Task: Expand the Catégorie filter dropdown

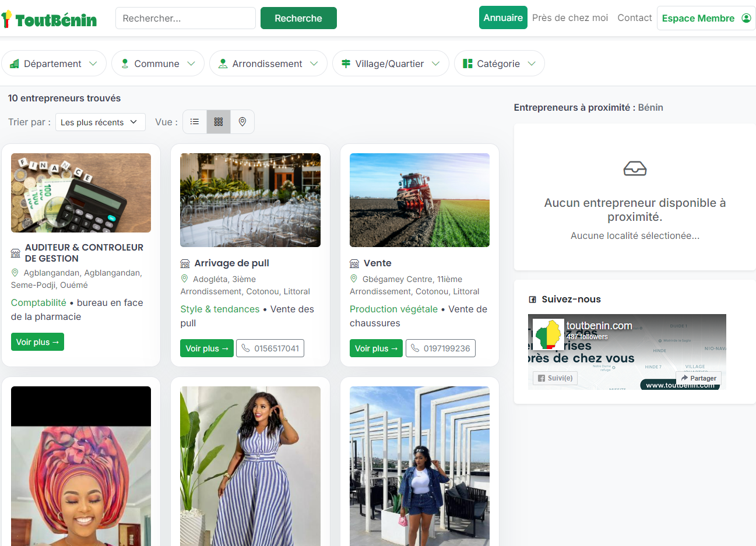Action: coord(499,64)
